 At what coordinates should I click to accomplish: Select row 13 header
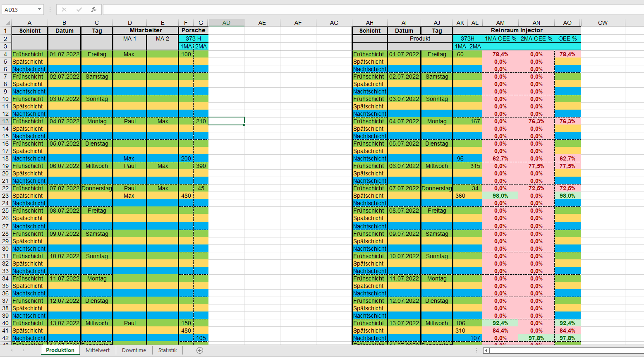point(5,121)
